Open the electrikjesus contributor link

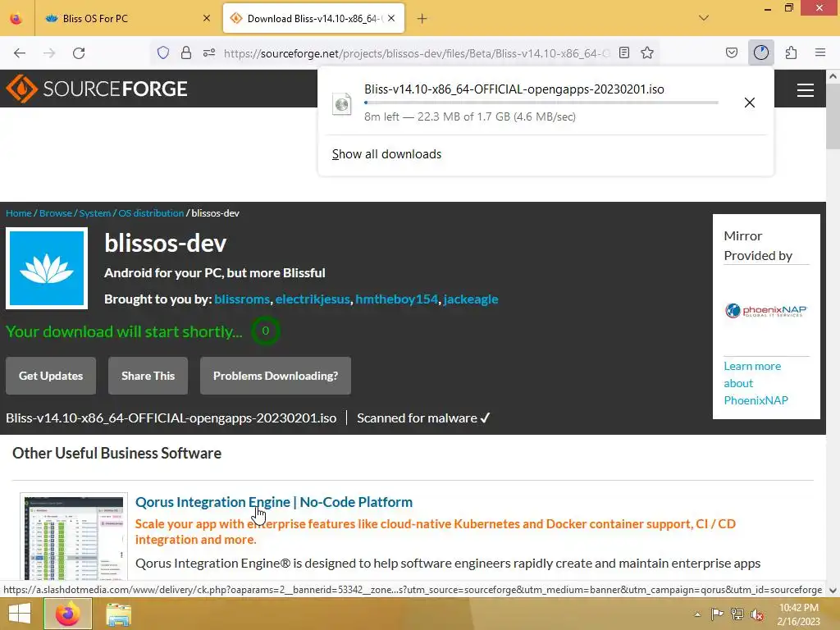(x=313, y=299)
